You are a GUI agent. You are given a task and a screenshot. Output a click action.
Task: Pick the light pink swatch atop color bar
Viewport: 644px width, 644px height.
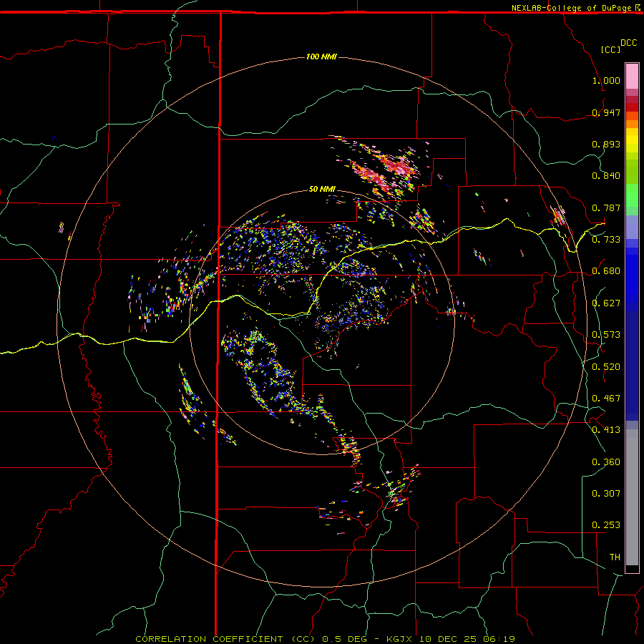(x=632, y=76)
